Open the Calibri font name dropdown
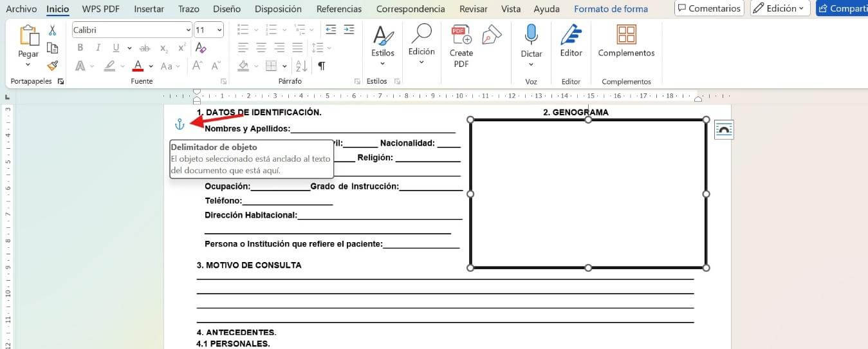This screenshot has height=349, width=868. coord(188,30)
